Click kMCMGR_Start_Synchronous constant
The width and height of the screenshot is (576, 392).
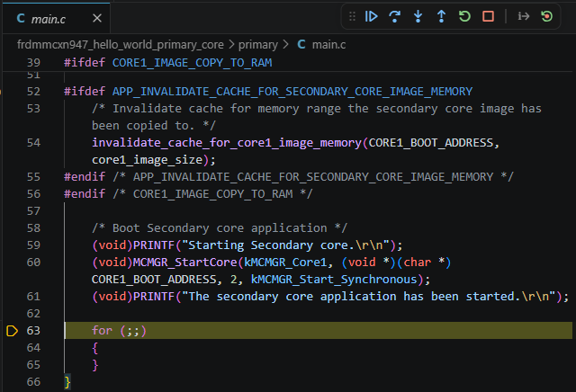[x=334, y=280]
